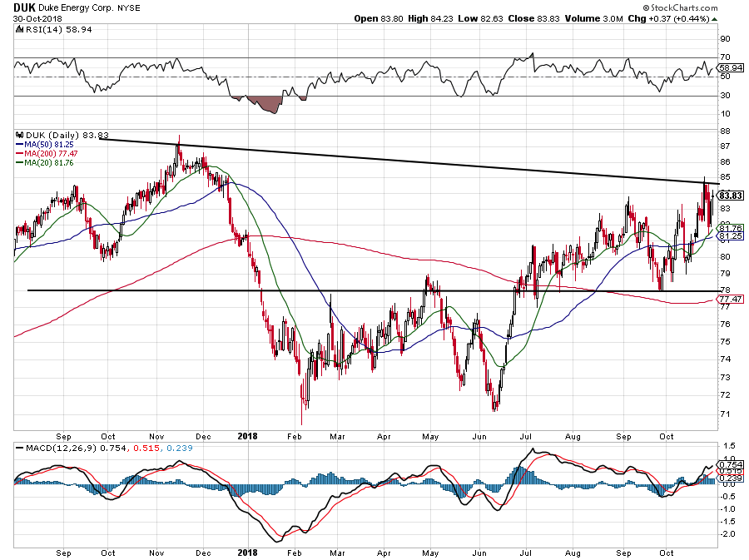Image resolution: width=749 pixels, height=560 pixels.
Task: Click the 81.76 green MA tag on price axis
Action: tap(731, 229)
